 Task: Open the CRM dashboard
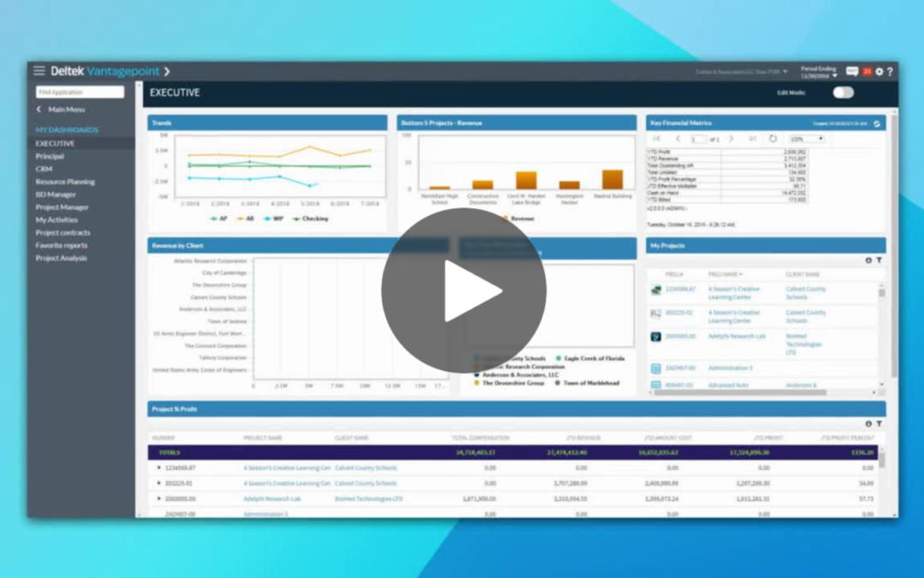(x=44, y=170)
